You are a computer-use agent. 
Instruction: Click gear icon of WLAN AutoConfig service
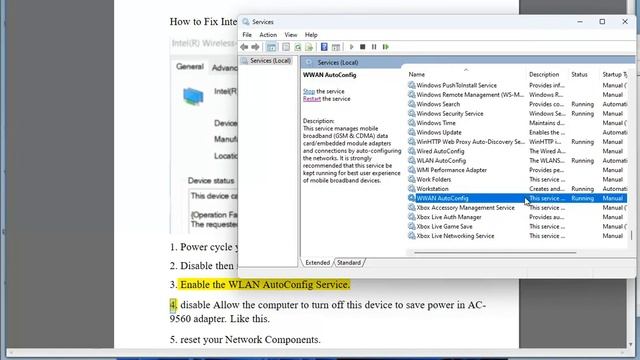coord(411,160)
